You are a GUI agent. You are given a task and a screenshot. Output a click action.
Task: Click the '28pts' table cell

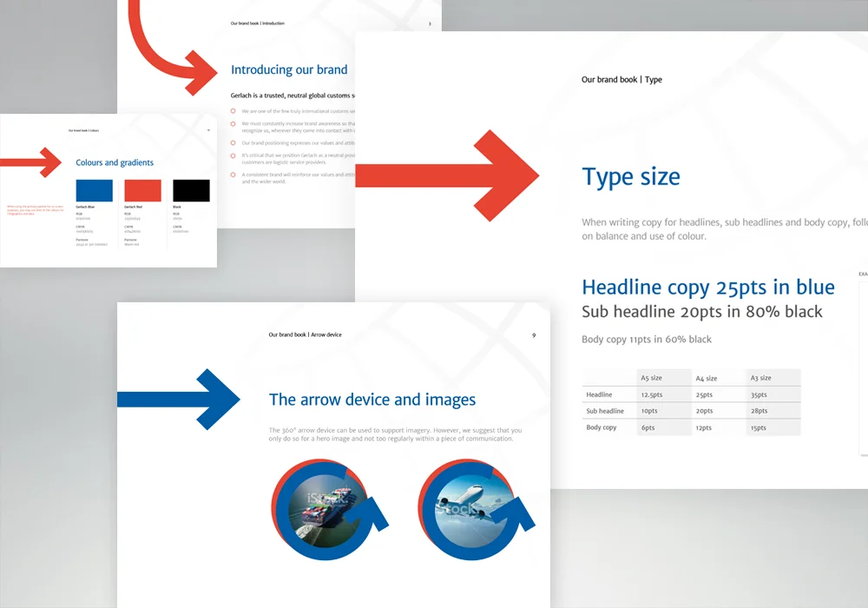[x=759, y=411]
